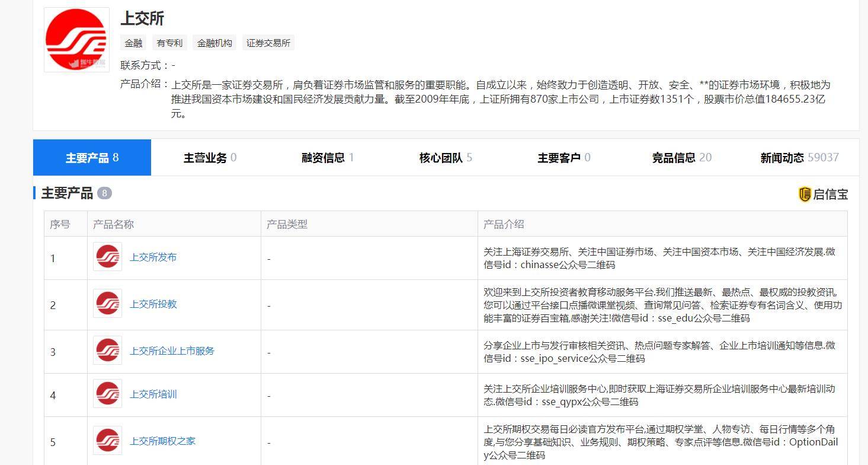Open the 上交所投教 product link
The width and height of the screenshot is (868, 465).
click(x=153, y=304)
